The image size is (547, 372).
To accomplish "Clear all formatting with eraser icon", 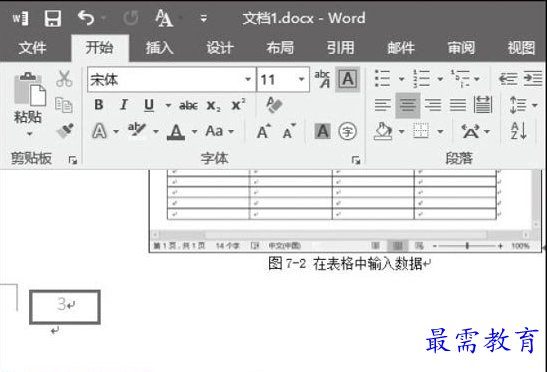I will [x=274, y=105].
